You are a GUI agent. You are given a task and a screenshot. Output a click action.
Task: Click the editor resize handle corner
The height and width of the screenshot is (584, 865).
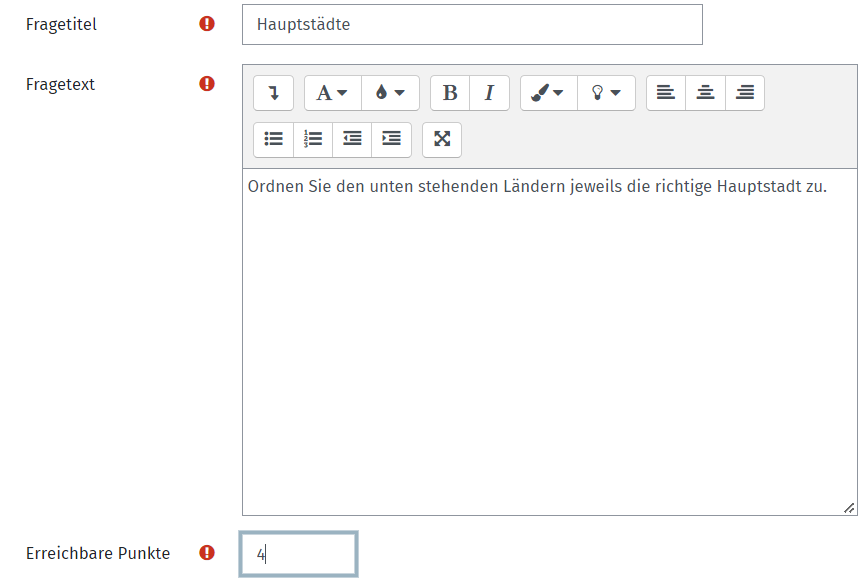click(850, 508)
